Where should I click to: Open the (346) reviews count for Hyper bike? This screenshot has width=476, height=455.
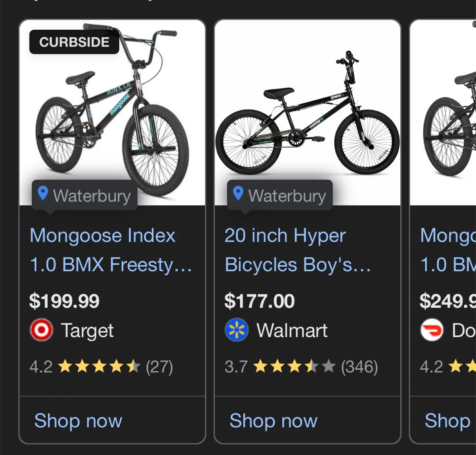(x=359, y=367)
